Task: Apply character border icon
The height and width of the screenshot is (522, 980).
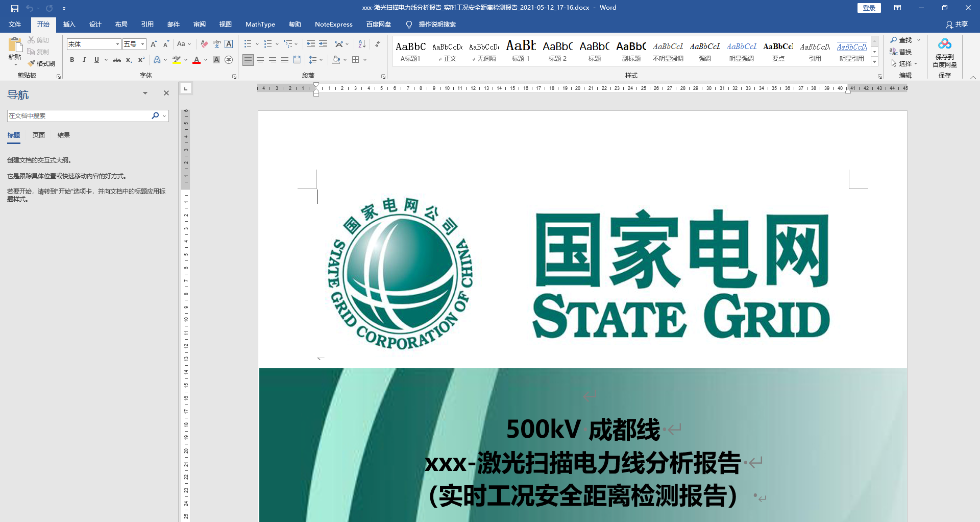Action: pos(229,44)
